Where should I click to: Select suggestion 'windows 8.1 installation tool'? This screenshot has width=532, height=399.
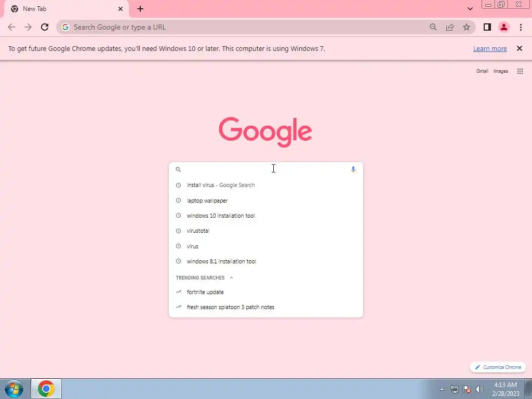point(265,261)
